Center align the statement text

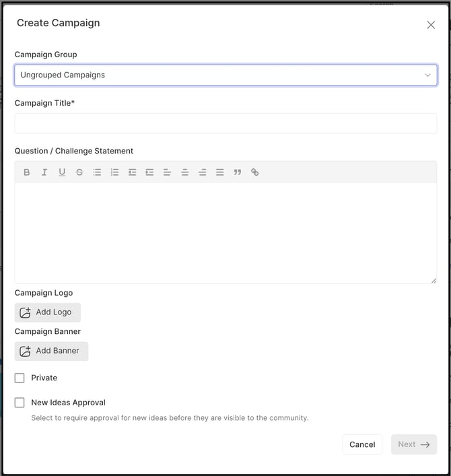point(184,172)
